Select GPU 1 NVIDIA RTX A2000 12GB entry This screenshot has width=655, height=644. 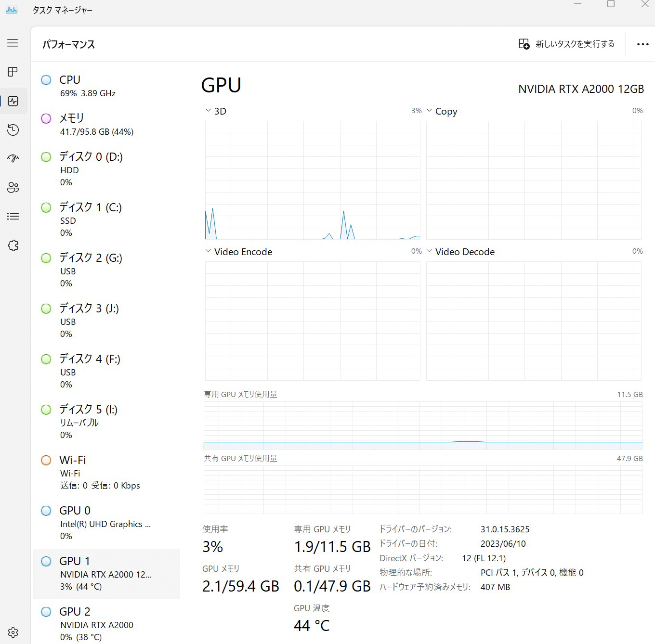tap(106, 574)
